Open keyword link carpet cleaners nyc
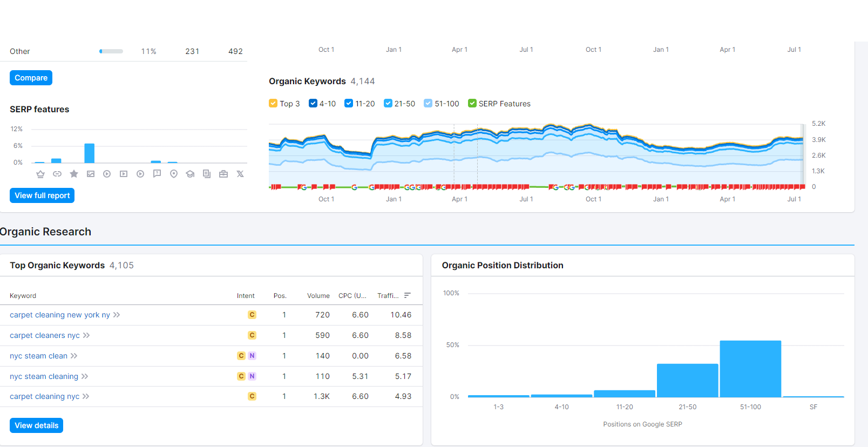 pyautogui.click(x=45, y=335)
